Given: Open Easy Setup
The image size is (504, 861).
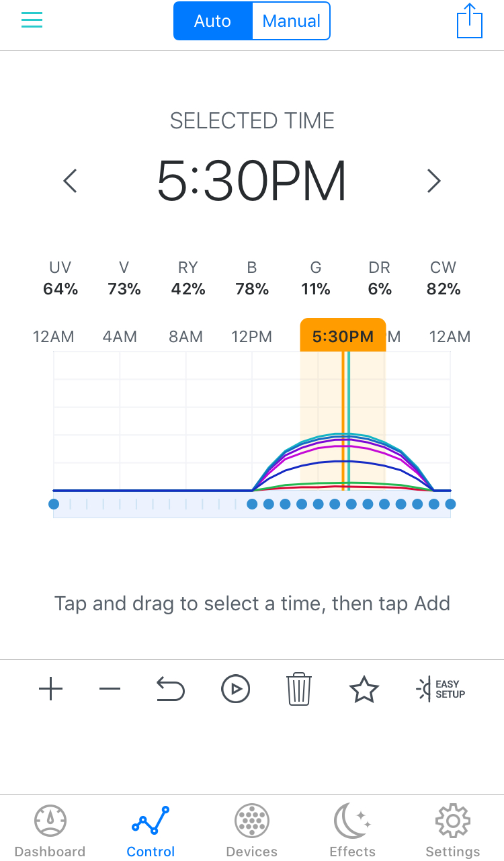Looking at the screenshot, I should click(x=441, y=690).
